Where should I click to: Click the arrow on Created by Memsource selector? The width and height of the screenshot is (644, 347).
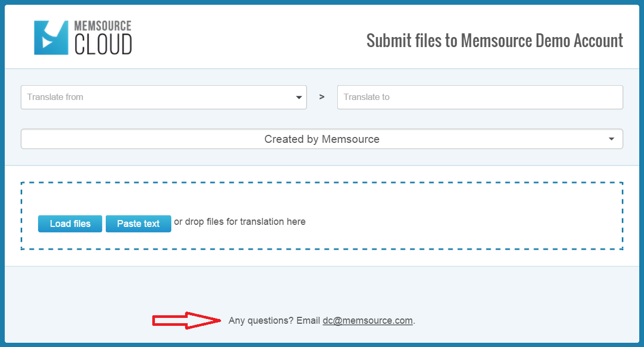tap(611, 139)
